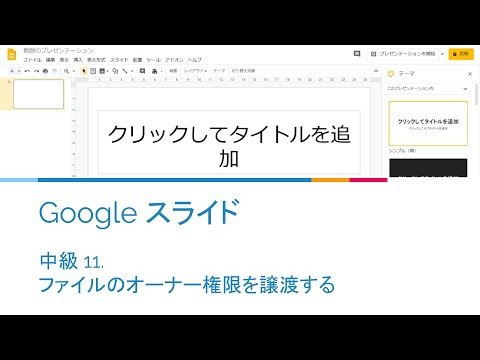Click the 背景 background button
480x360 pixels.
coord(173,71)
